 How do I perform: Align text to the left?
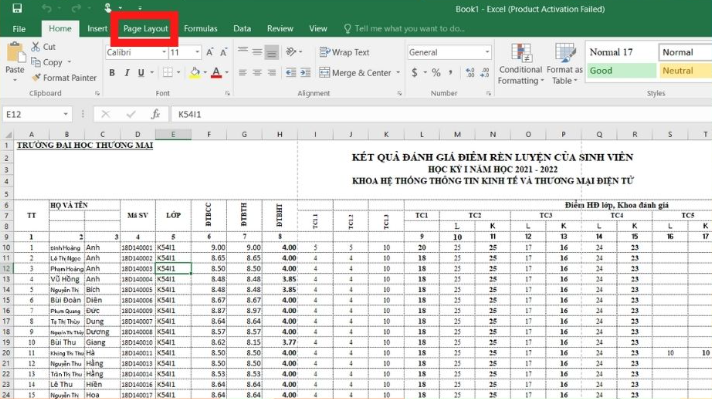[x=243, y=72]
